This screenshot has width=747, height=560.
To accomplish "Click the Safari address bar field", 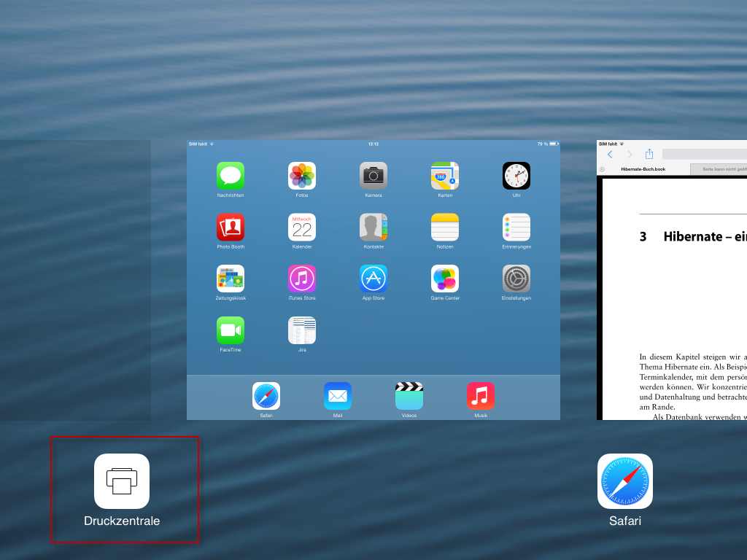I will tap(705, 154).
